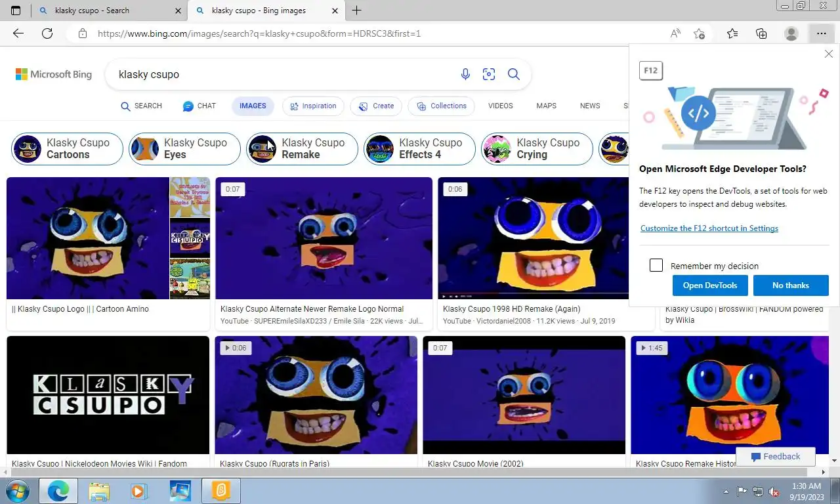Open 1:45 Klasky Csupo Remake video thumbnail

730,395
